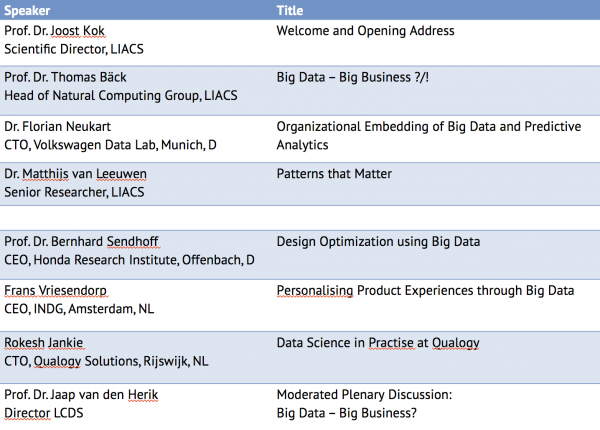Click the Patterns that Matter title

click(x=334, y=174)
